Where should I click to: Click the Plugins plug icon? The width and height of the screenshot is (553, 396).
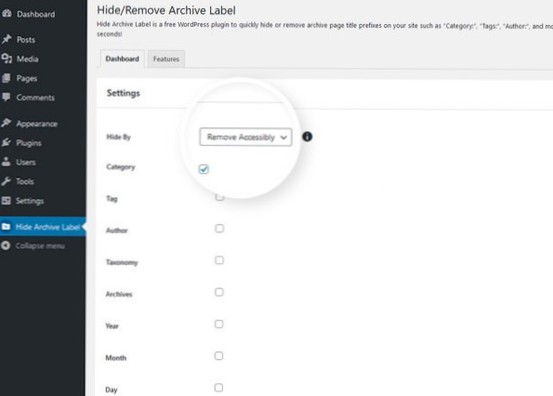coord(6,142)
